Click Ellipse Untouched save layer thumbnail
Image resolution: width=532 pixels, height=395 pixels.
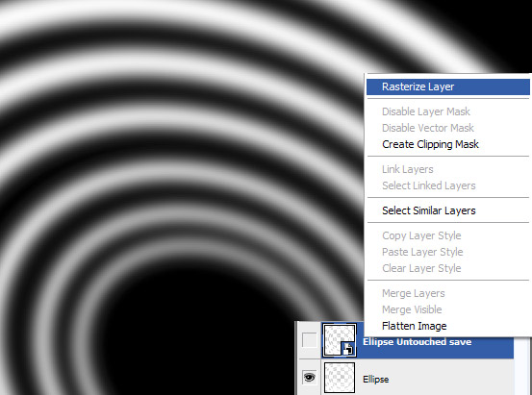(339, 340)
